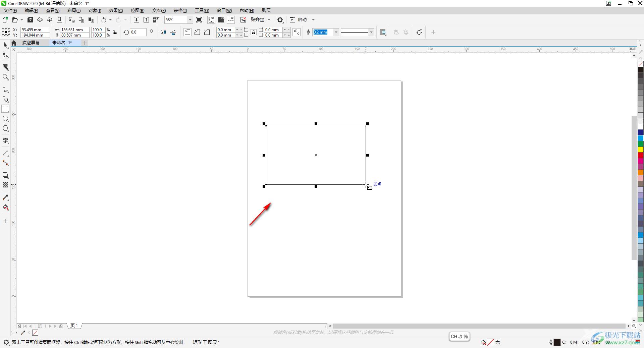This screenshot has width=644, height=348.
Task: Open the 编辑 Edit menu
Action: coord(32,10)
